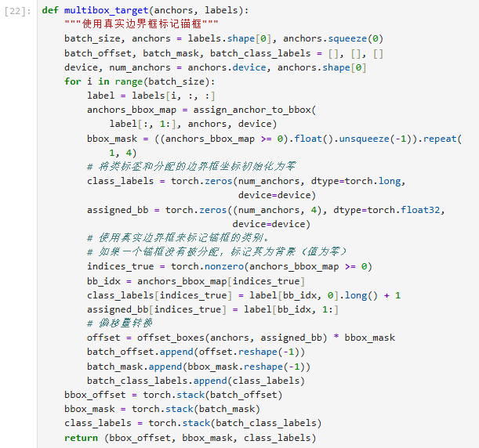Screen dimensions: 479x448
Task: Click the batch_mask.append line
Action: [198, 367]
